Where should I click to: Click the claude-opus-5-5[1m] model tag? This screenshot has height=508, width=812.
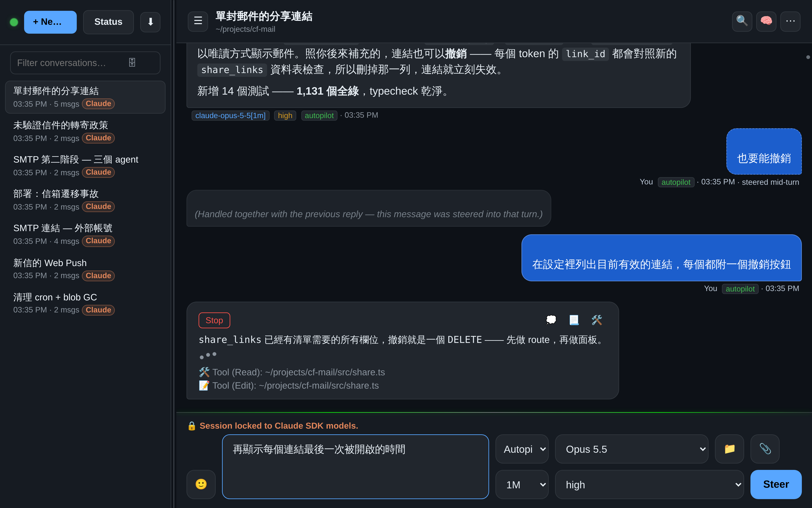point(230,115)
